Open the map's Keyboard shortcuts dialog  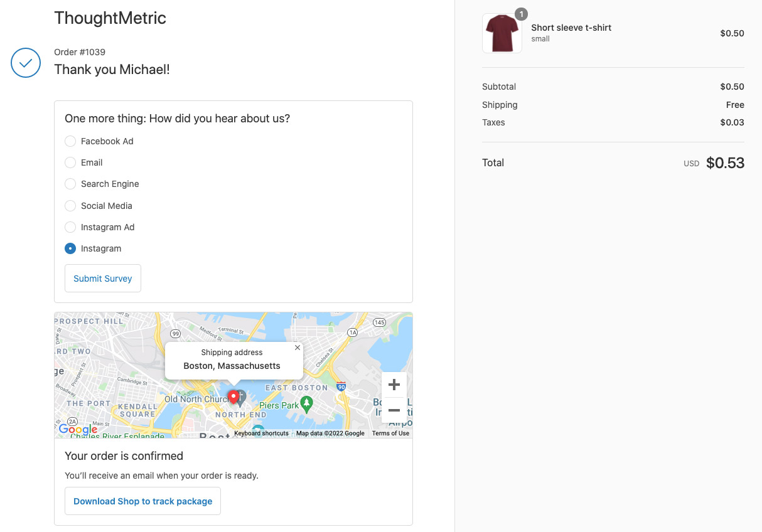point(261,433)
